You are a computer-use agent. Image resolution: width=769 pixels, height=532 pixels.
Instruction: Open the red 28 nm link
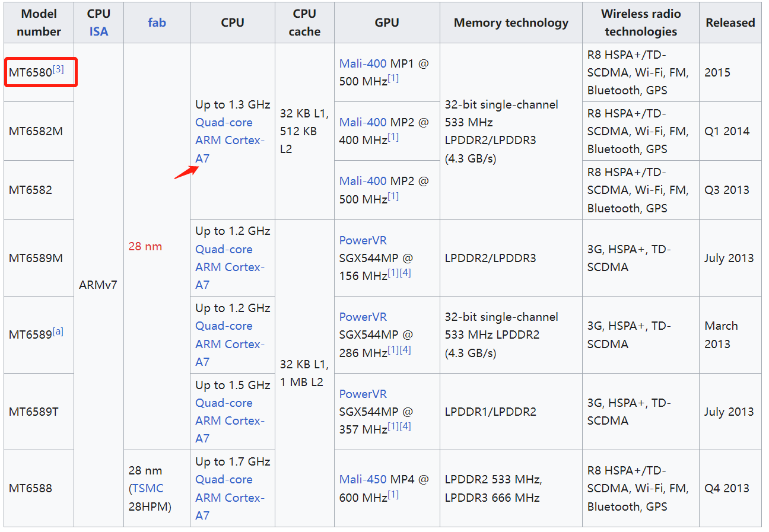145,246
